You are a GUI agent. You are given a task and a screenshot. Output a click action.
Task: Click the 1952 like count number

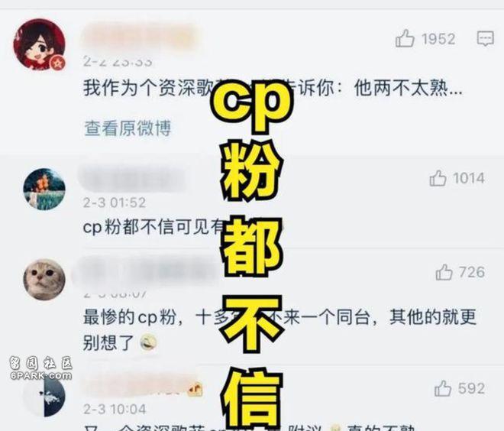pos(438,39)
